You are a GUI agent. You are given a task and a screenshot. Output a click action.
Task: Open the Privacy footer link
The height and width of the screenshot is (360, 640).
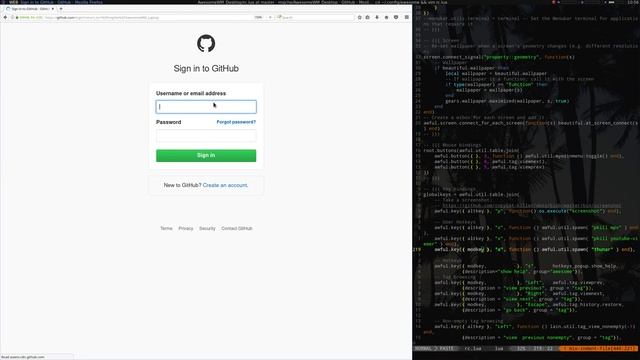tap(186, 229)
